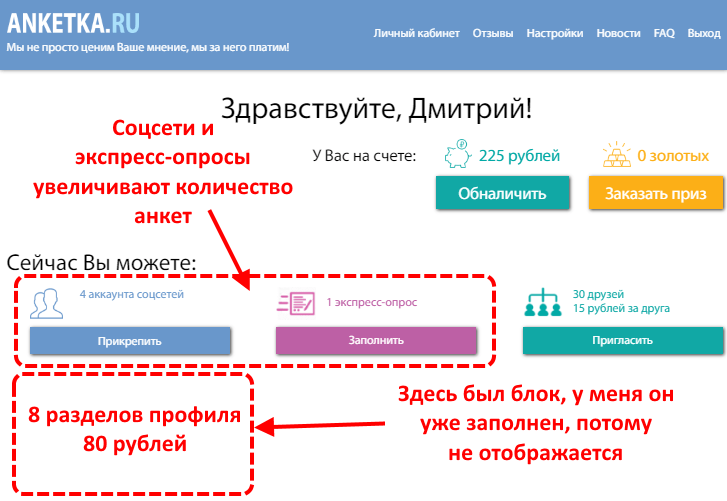Click the social accounts people icon

tap(47, 302)
